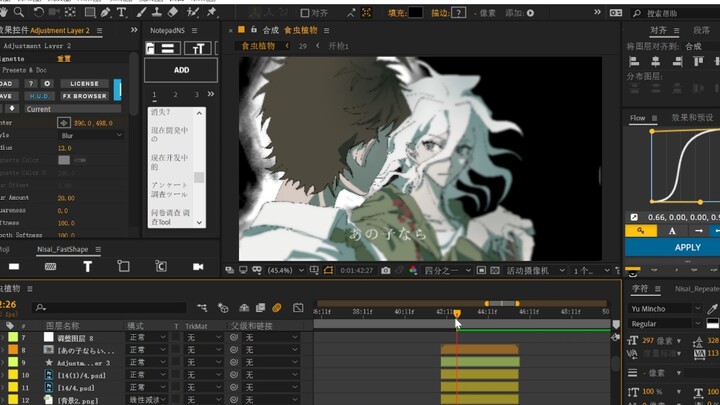Switch to the 段落 tab
The width and height of the screenshot is (720, 405).
[701, 30]
